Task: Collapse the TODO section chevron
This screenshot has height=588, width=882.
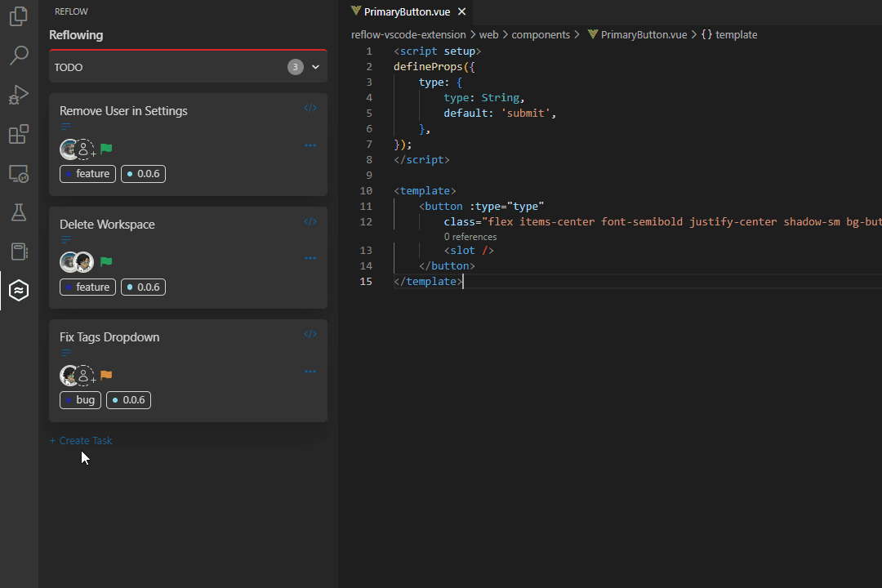Action: click(x=315, y=67)
